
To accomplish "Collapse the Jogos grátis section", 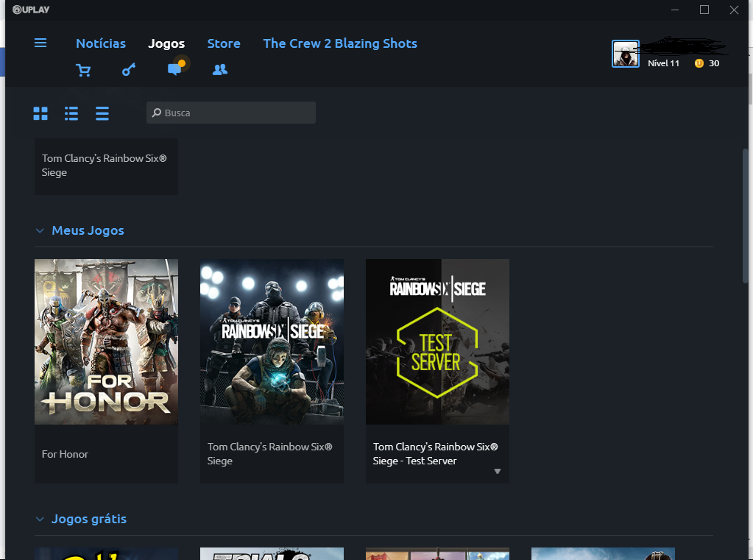I will pos(40,520).
